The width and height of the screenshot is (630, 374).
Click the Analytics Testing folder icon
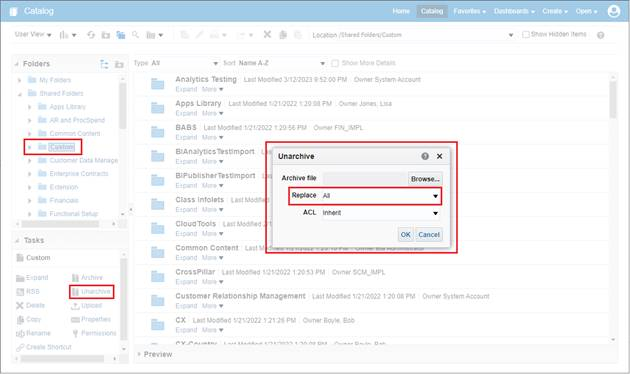click(x=158, y=84)
